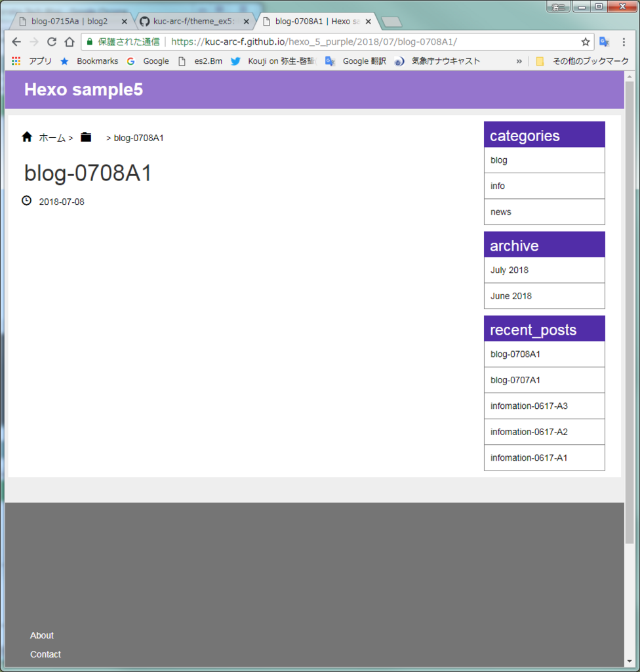
Task: Click the Bookmarks star folder icon
Action: 64,61
